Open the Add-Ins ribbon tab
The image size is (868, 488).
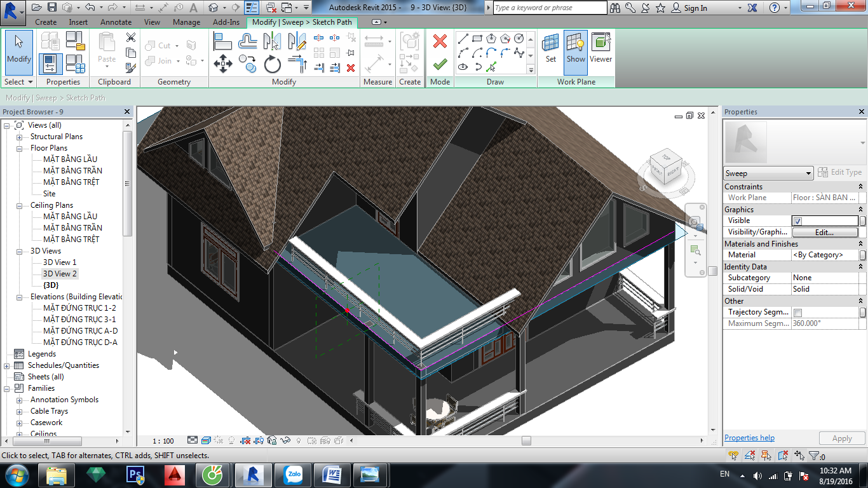pyautogui.click(x=226, y=22)
